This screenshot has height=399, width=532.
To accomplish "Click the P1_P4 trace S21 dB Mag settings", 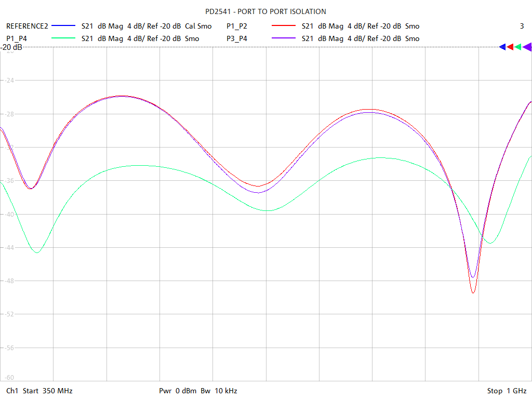I will (140, 38).
